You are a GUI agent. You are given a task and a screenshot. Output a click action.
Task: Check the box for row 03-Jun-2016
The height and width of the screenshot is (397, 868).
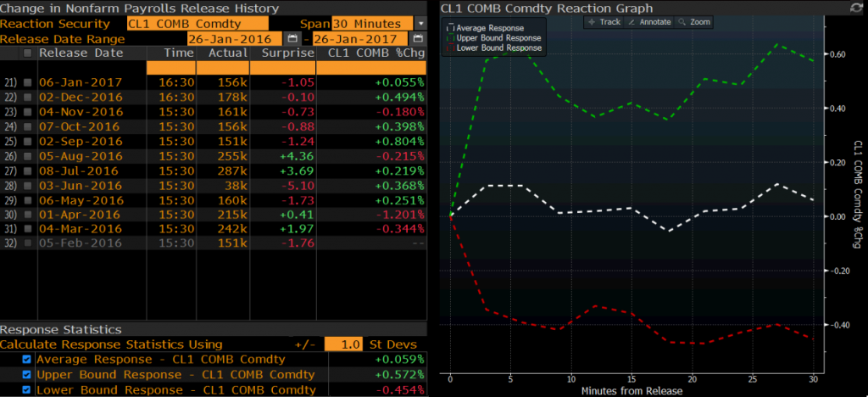pyautogui.click(x=27, y=186)
